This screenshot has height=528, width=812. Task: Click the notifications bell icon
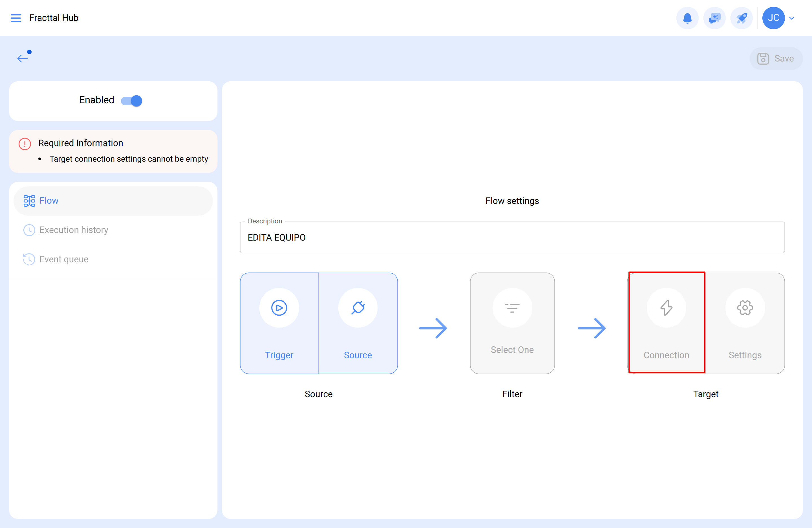[687, 18]
